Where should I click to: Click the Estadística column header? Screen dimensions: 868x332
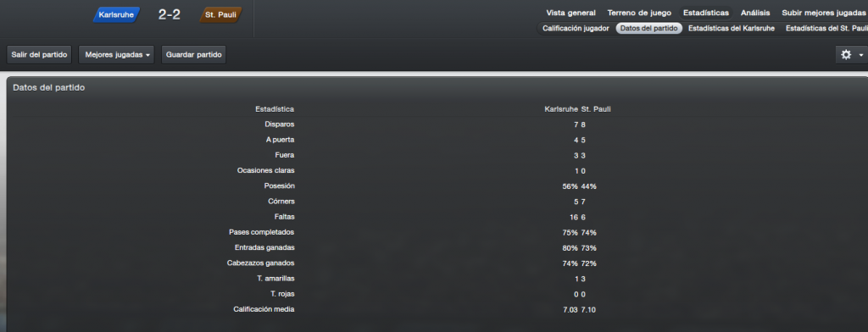pos(275,109)
